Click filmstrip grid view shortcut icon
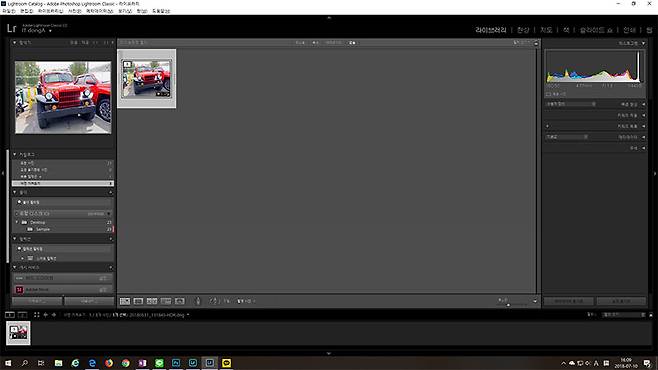The width and height of the screenshot is (658, 370). pos(37,315)
